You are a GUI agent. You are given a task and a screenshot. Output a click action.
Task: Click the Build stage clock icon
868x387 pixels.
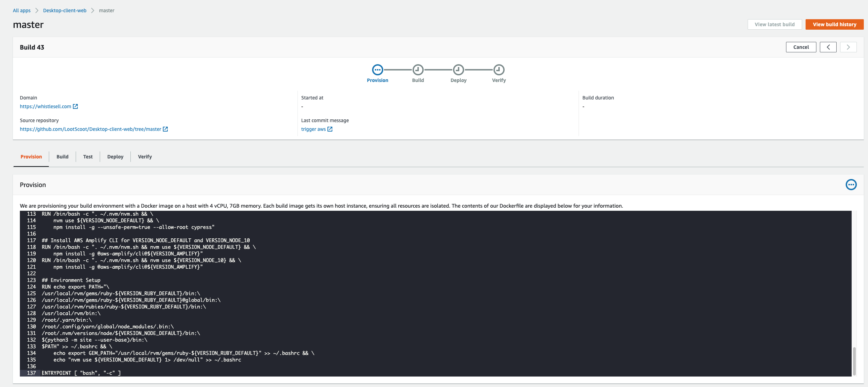pos(418,69)
